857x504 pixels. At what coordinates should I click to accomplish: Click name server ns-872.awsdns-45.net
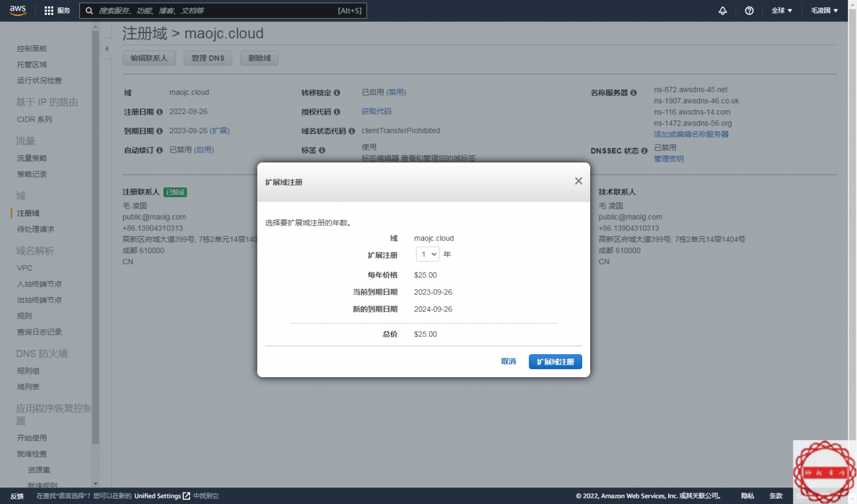pos(691,90)
